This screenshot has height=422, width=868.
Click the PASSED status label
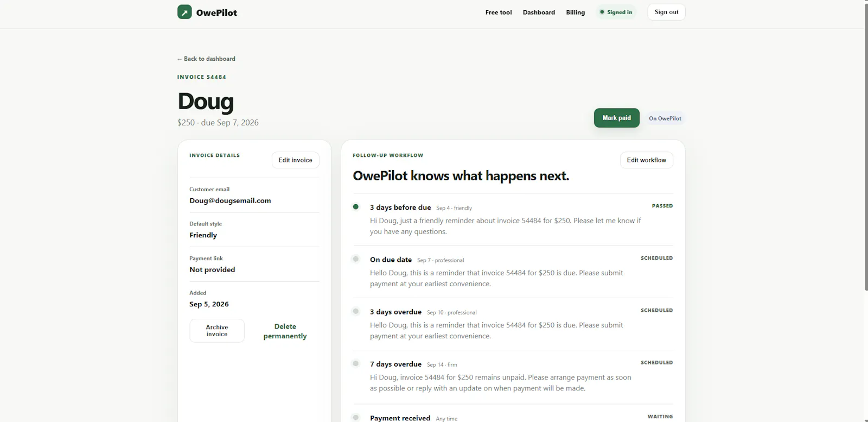point(662,206)
